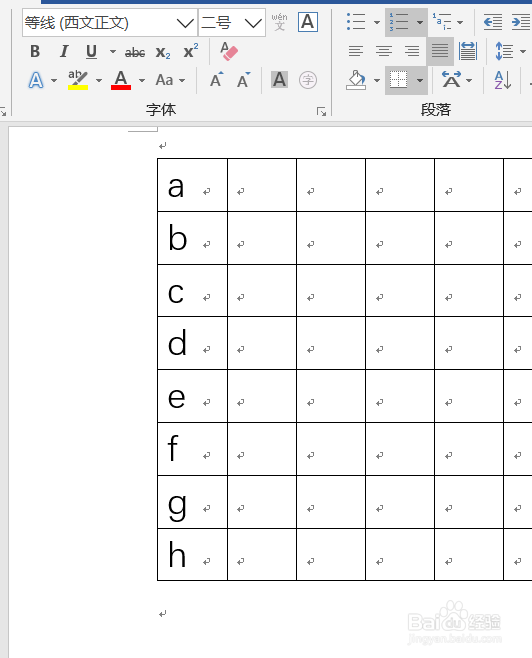Screen dimensions: 532x658
Task: Toggle strikethrough abc formatting
Action: [x=135, y=52]
